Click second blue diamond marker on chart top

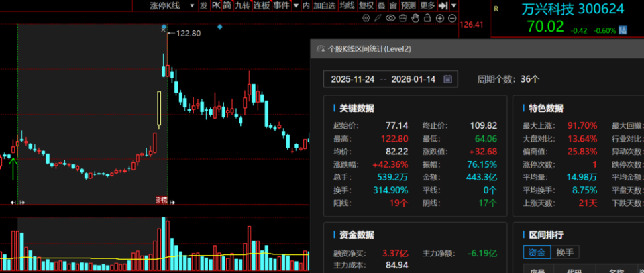click(220, 27)
